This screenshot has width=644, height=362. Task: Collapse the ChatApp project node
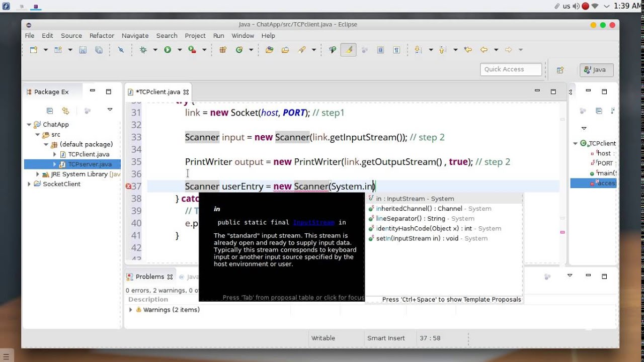click(x=29, y=125)
